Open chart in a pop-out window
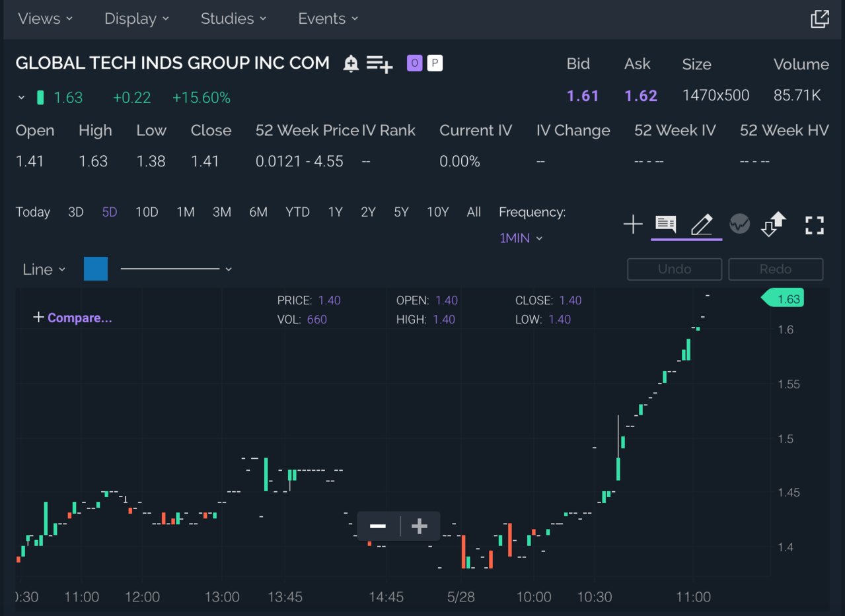This screenshot has height=616, width=845. [819, 18]
